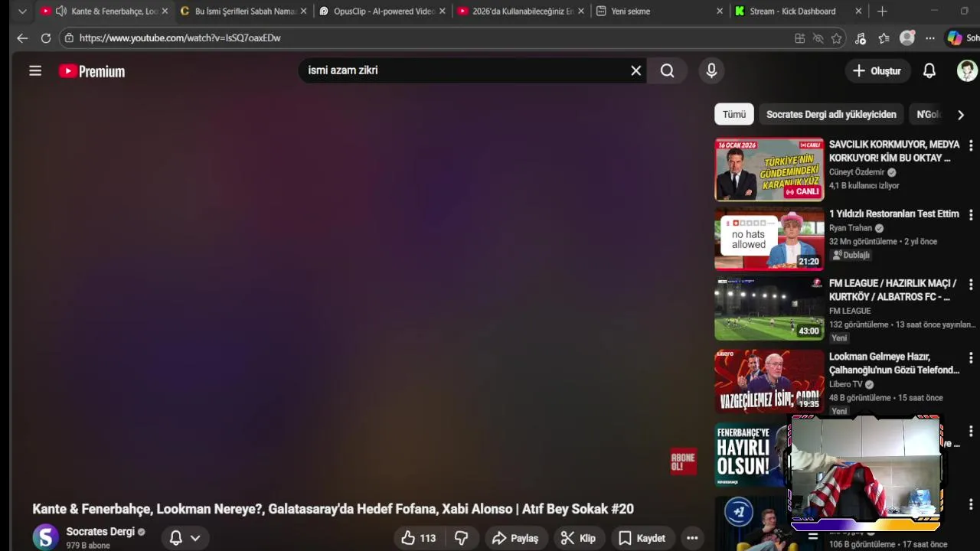Open a new tab with the plus button
The height and width of the screenshot is (551, 980).
882,11
